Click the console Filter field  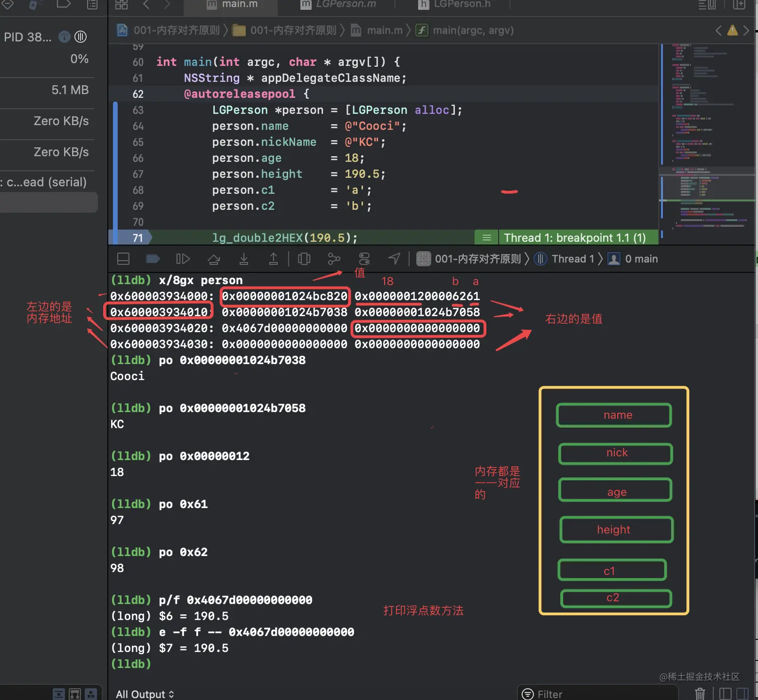tap(598, 694)
